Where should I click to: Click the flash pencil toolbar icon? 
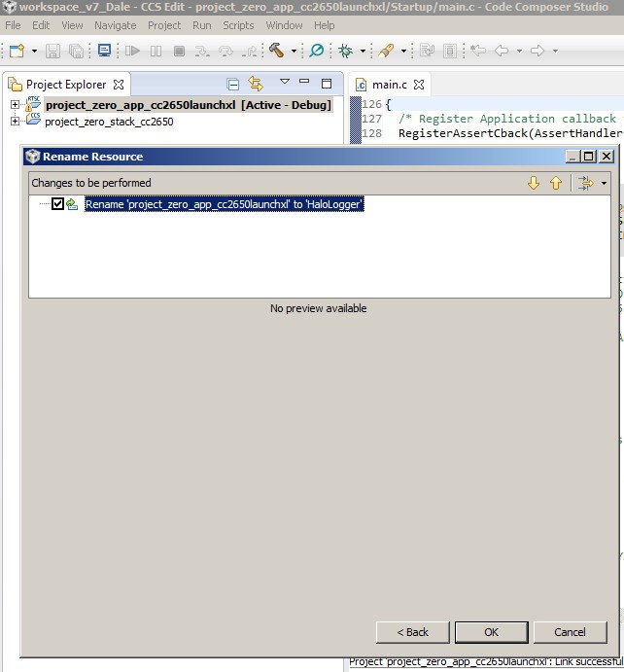pyautogui.click(x=386, y=51)
